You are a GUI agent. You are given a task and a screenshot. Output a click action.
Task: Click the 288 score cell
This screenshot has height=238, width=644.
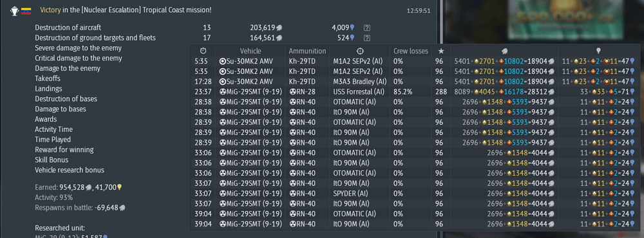point(440,92)
